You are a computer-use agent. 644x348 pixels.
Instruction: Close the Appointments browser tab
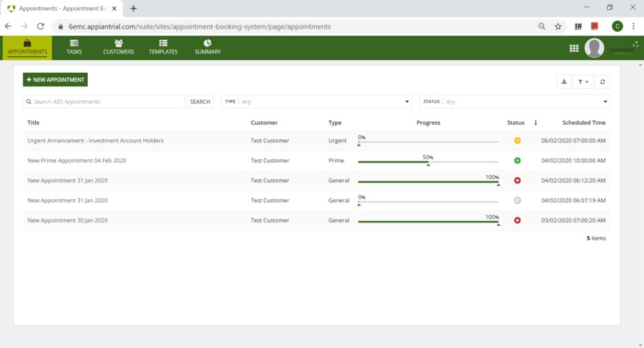coord(114,8)
